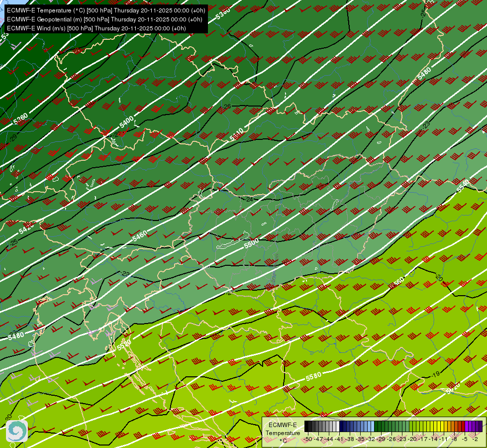
Task: Click the yellow swatch above -14 in the legend
Action: (x=435, y=426)
